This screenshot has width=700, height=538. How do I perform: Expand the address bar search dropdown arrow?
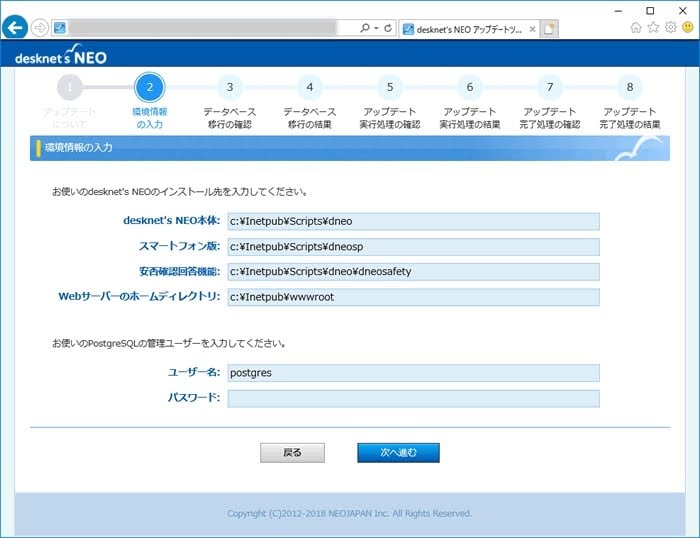tap(376, 28)
